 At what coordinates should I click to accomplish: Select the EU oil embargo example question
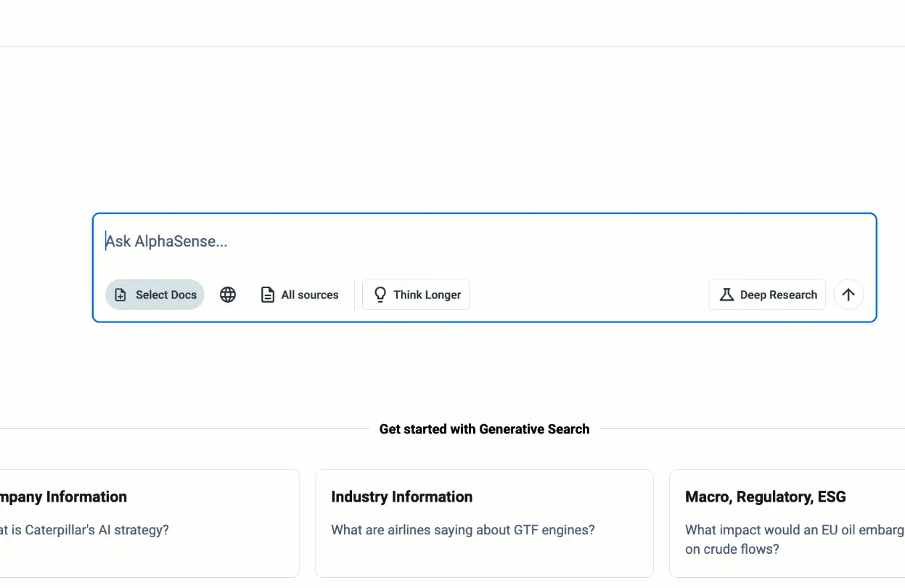[795, 539]
